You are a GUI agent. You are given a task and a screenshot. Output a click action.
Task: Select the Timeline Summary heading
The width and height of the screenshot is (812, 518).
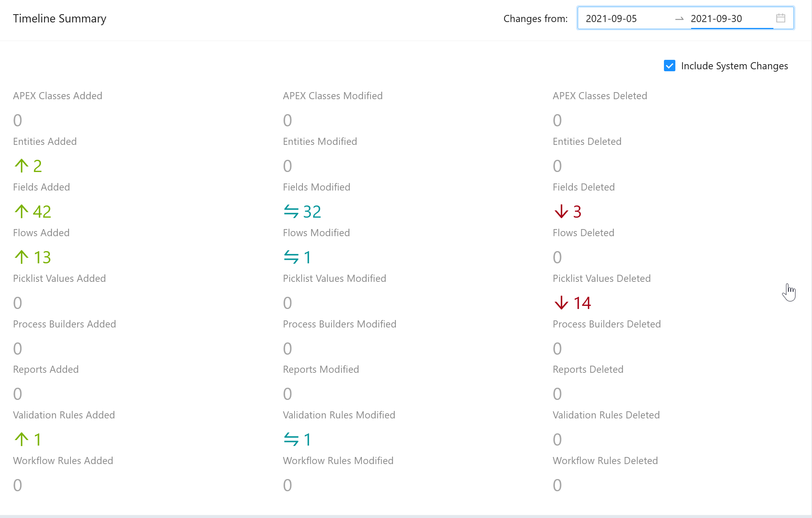(x=59, y=18)
